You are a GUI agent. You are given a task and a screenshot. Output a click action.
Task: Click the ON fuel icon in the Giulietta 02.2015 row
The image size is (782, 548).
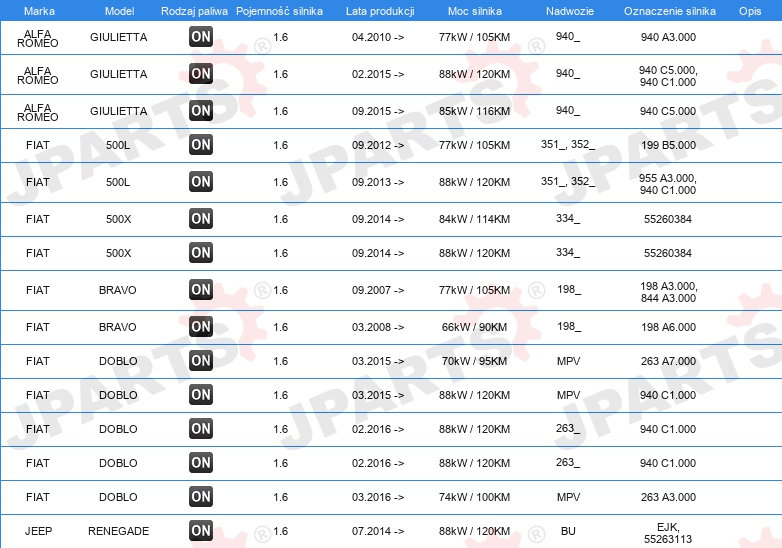(x=201, y=74)
